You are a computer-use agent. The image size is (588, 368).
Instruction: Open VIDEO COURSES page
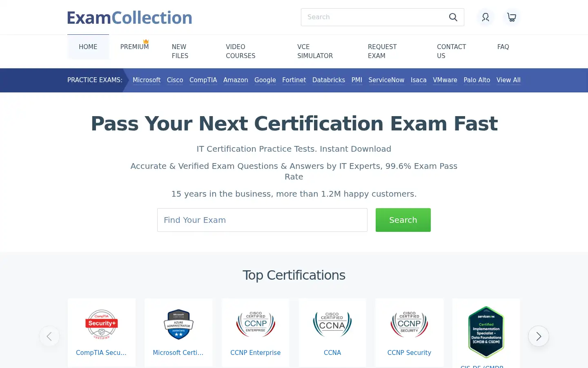click(241, 52)
